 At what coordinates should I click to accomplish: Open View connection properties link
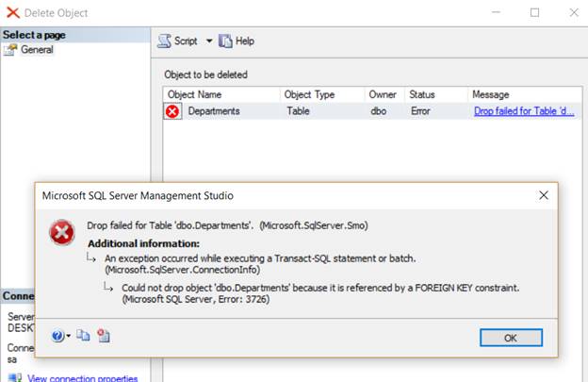point(83,378)
